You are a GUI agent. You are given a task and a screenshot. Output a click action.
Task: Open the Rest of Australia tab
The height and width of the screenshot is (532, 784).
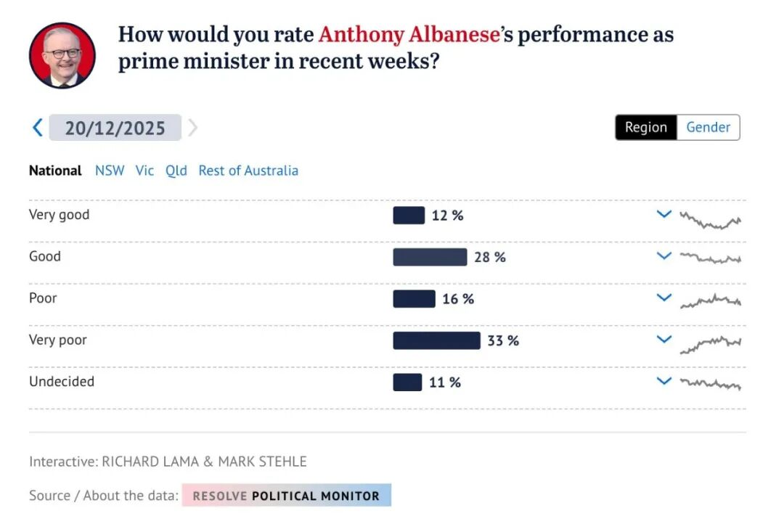tap(248, 171)
